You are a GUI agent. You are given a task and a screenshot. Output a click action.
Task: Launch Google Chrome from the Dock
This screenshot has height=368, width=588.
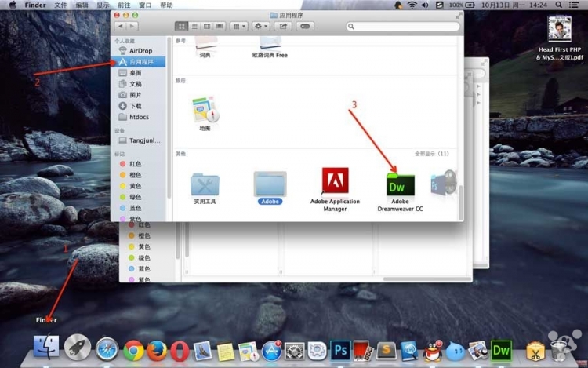coord(133,350)
